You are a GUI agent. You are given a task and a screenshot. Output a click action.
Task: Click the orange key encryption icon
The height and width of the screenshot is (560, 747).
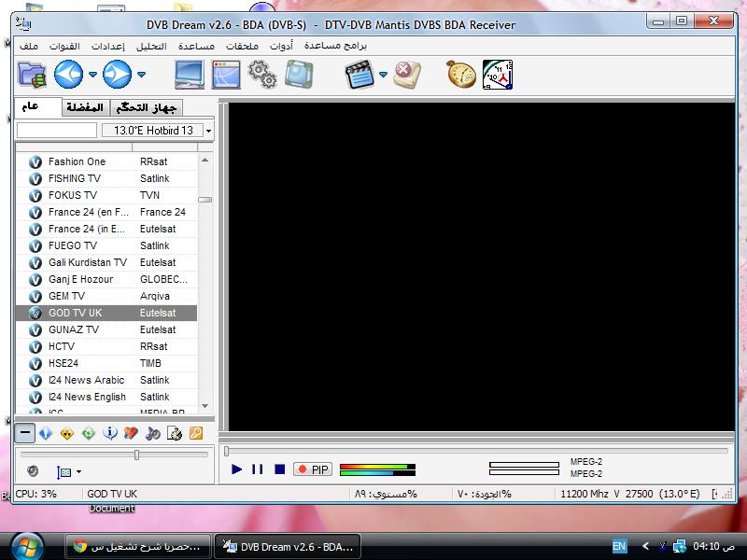196,433
